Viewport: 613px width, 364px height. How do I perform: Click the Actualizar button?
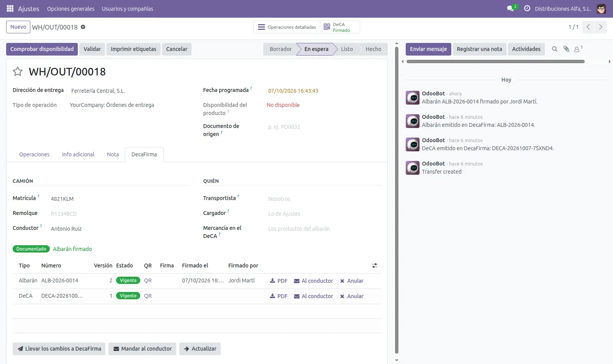(x=200, y=349)
